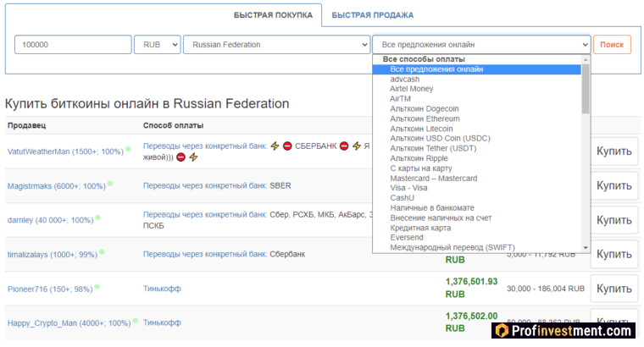Image resolution: width=644 pixels, height=347 pixels.
Task: Choose Airtel Money payment option
Action: point(411,89)
